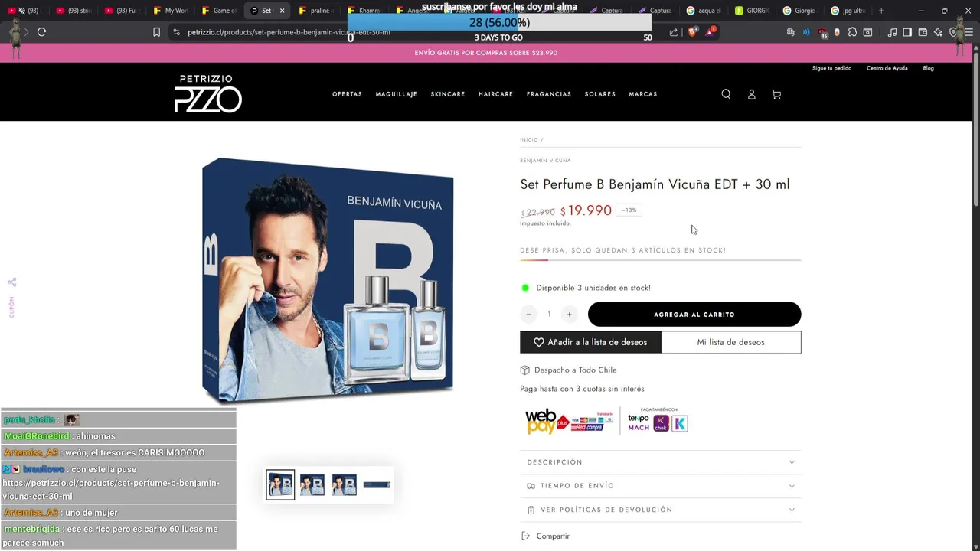This screenshot has width=980, height=551.
Task: Switch to the praliné browser tab
Action: [316, 11]
